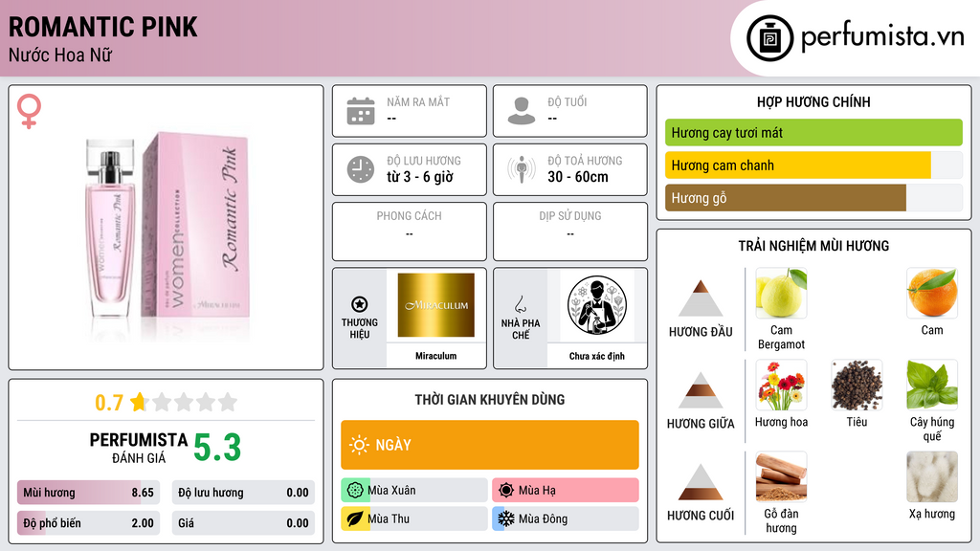The width and height of the screenshot is (980, 551).
Task: Click the green flower icon for Mùa Xuân
Action: 355,491
